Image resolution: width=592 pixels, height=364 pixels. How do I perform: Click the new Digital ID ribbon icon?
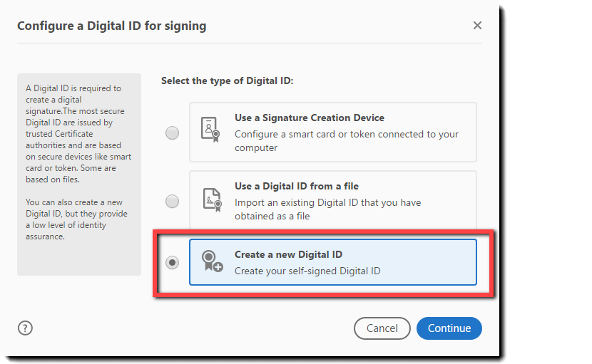(210, 261)
